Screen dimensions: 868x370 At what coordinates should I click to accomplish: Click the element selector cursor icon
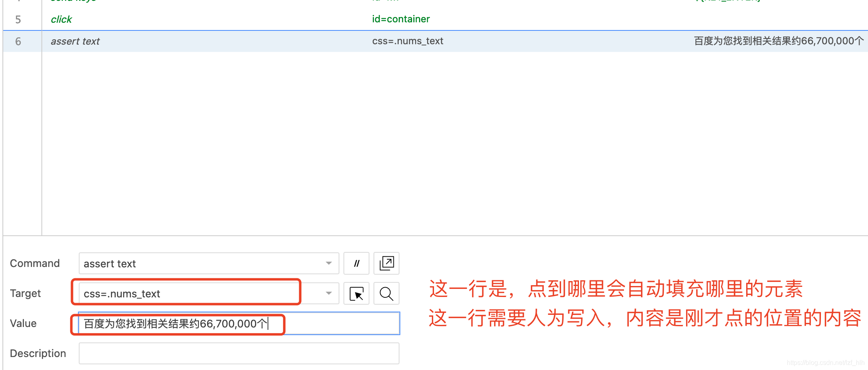point(356,293)
